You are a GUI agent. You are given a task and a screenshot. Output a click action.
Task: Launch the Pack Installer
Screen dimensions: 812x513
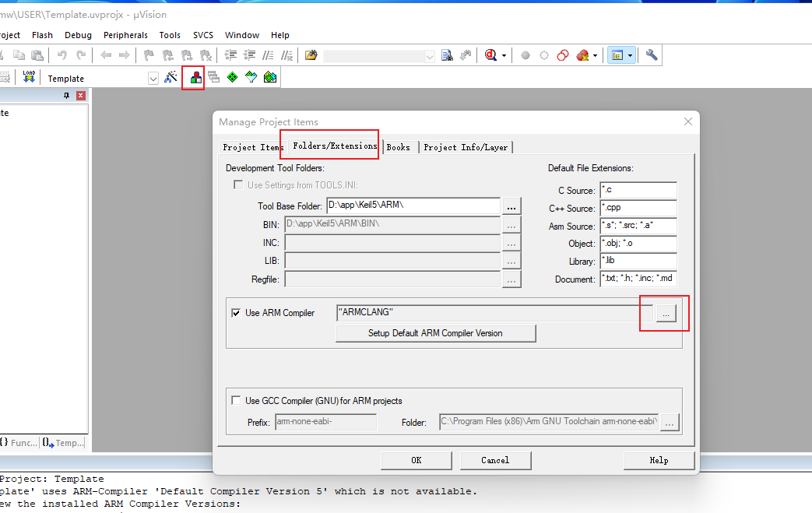[270, 78]
